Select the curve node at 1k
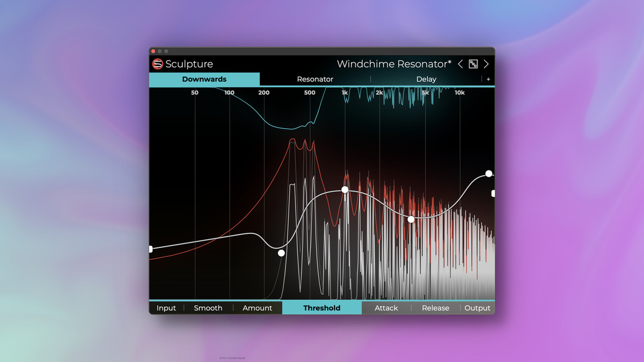This screenshot has width=644, height=362. [345, 190]
